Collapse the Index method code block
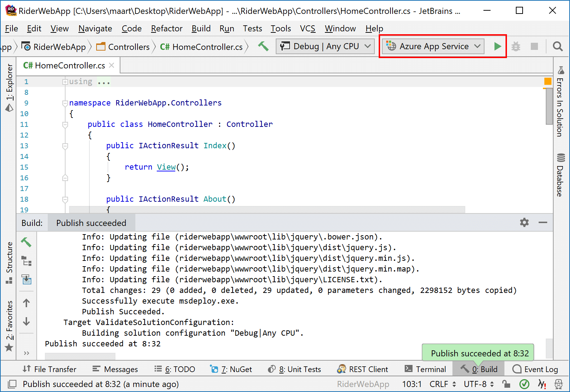570x392 pixels. pos(65,146)
